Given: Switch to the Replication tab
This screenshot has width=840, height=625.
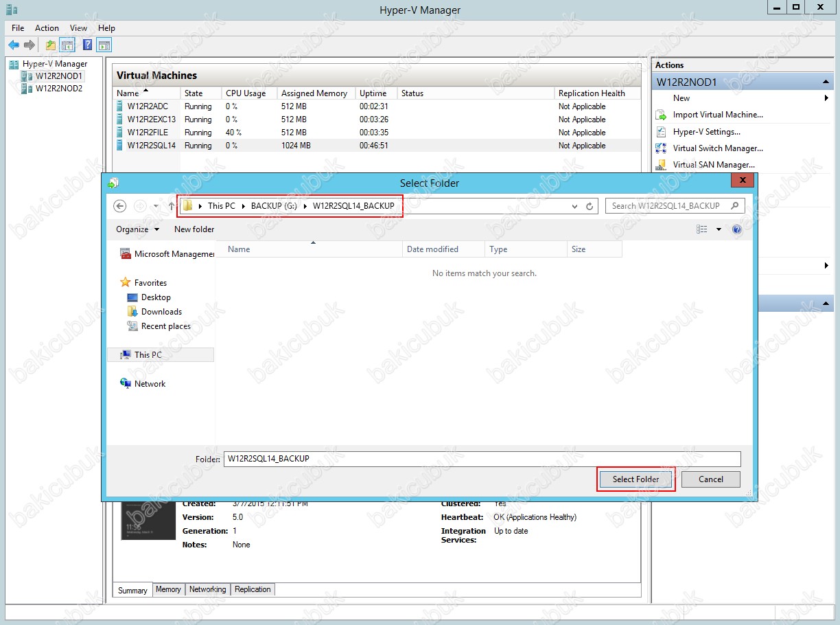Looking at the screenshot, I should click(253, 589).
